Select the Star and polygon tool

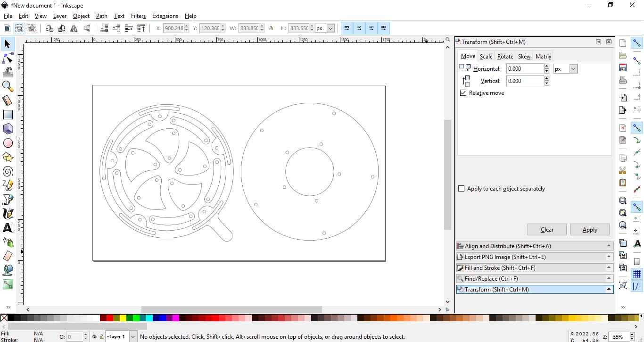pyautogui.click(x=8, y=157)
